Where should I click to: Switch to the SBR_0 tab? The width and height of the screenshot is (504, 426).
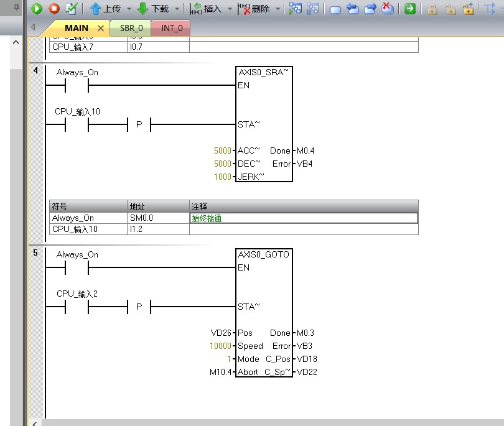pyautogui.click(x=131, y=29)
